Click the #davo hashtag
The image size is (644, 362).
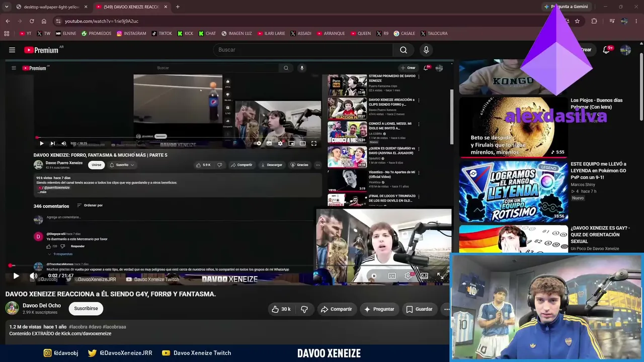click(96, 327)
